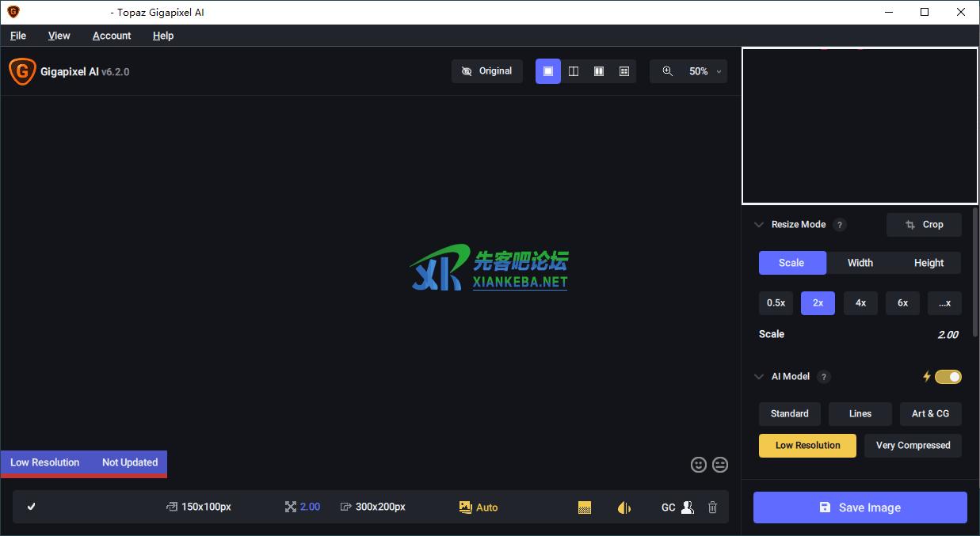Select the side-by-side view icon
980x536 pixels.
(598, 70)
